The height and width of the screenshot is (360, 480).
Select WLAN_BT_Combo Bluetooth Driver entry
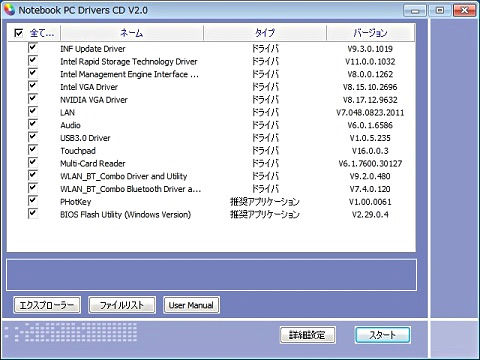pyautogui.click(x=130, y=189)
